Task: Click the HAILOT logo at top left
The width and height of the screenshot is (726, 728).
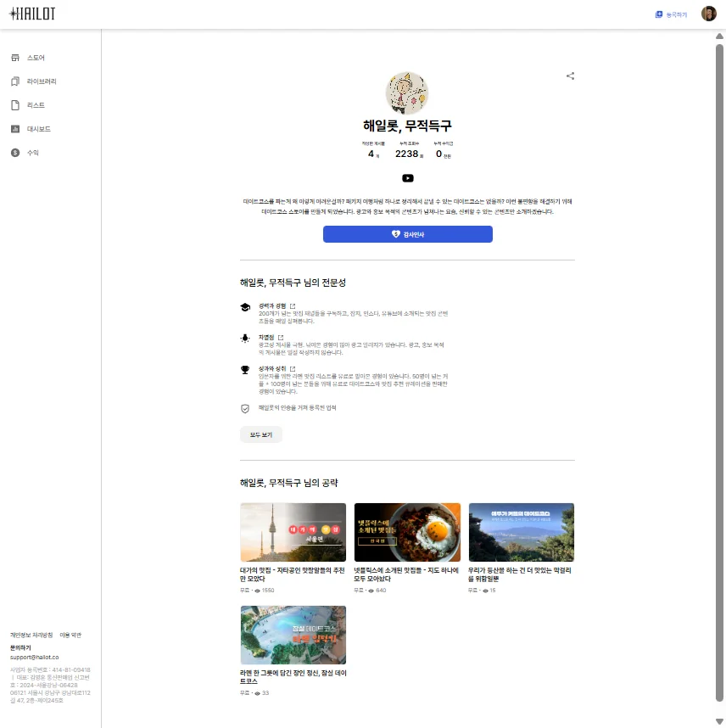Action: click(x=32, y=14)
